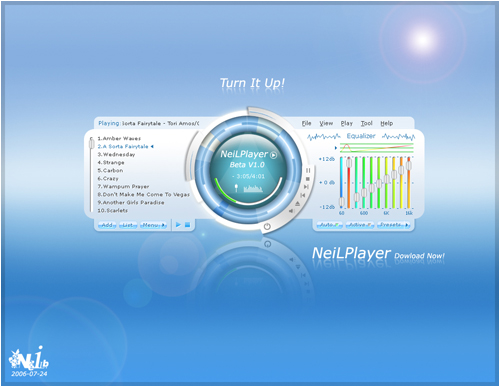The image size is (500, 387).
Task: Click the 60 Hz equalizer slider handle
Action: pyautogui.click(x=341, y=202)
